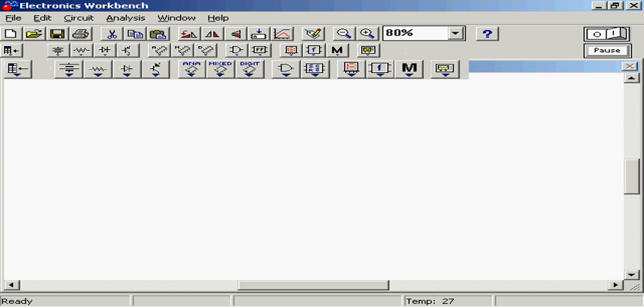This screenshot has height=307, width=644.
Task: Cut selection with the scissors icon
Action: (x=112, y=34)
